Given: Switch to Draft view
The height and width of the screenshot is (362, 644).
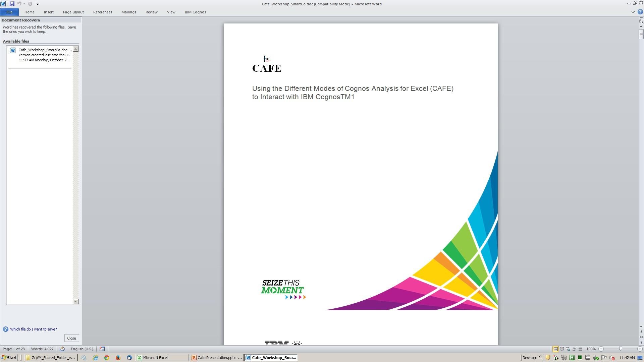Looking at the screenshot, I should coord(580,349).
